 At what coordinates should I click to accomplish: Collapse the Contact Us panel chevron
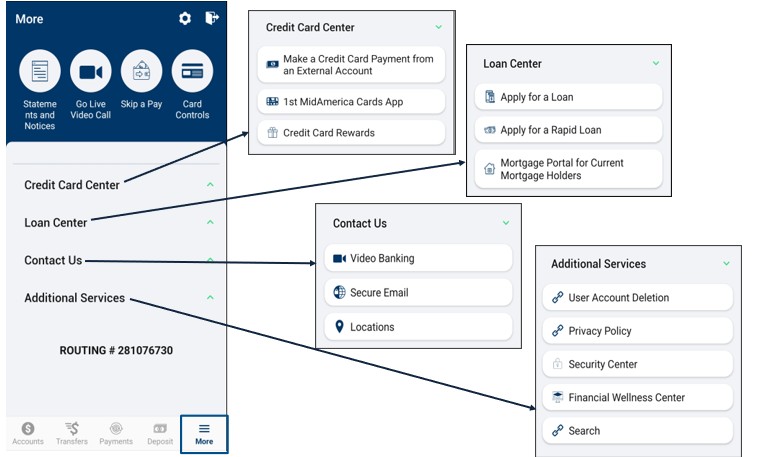coord(505,223)
